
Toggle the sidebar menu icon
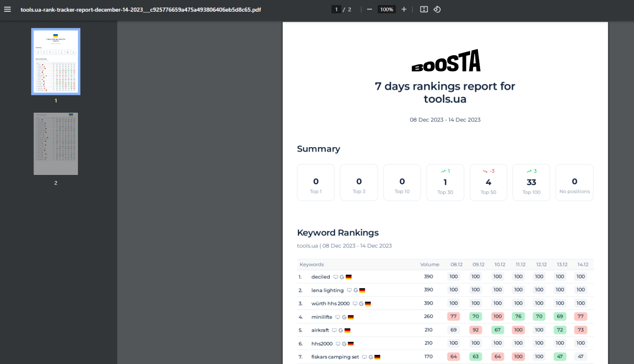click(7, 9)
